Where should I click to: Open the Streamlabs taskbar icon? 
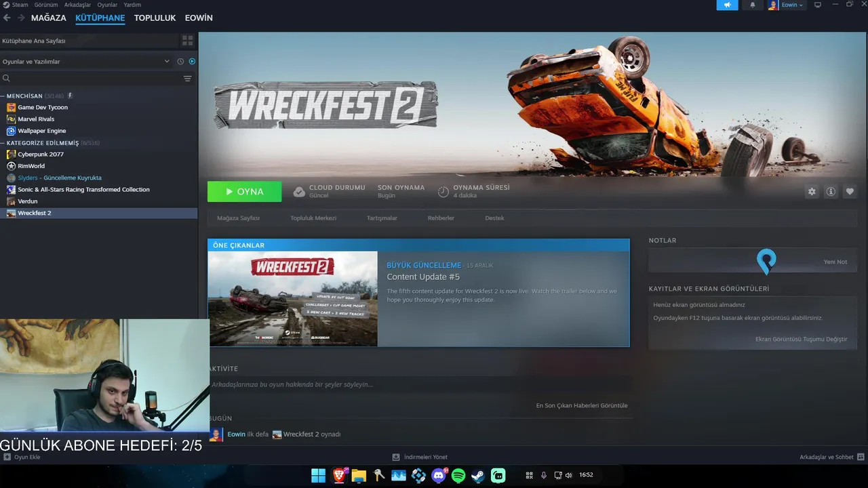coord(498,476)
